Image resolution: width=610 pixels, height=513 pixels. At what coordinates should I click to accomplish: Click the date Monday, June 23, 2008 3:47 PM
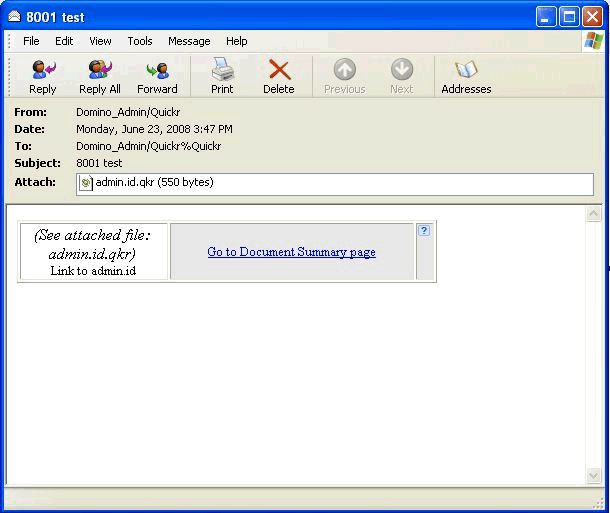(154, 129)
